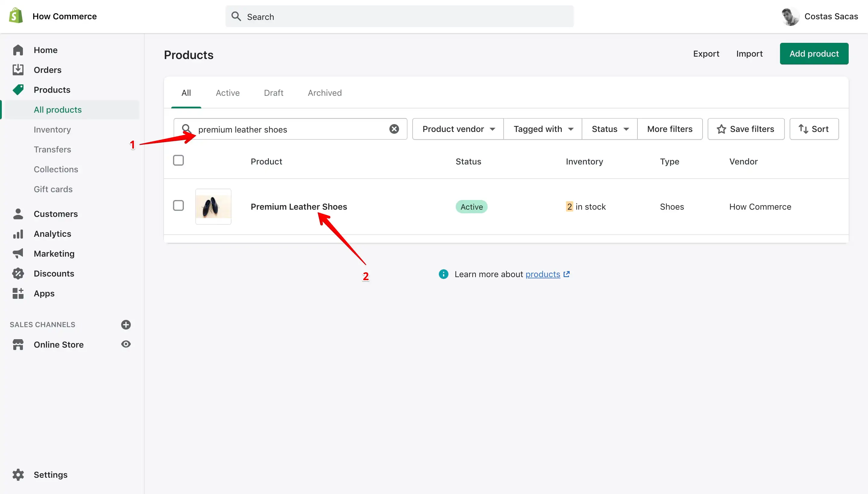The width and height of the screenshot is (868, 494).
Task: Switch to the Archived tab
Action: tap(325, 93)
